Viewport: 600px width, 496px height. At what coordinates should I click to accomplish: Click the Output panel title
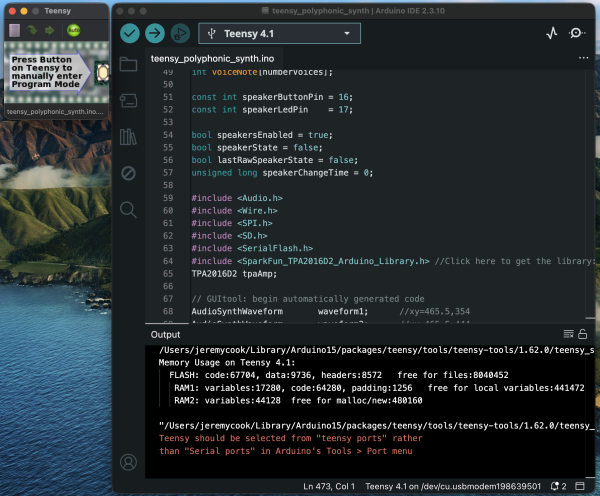[165, 334]
